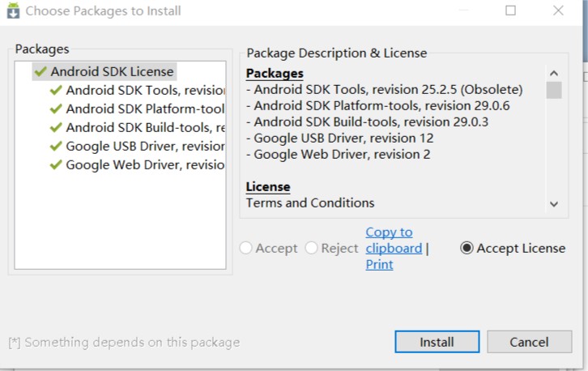Click scroll up arrow in license description
This screenshot has width=588, height=371.
pos(554,73)
